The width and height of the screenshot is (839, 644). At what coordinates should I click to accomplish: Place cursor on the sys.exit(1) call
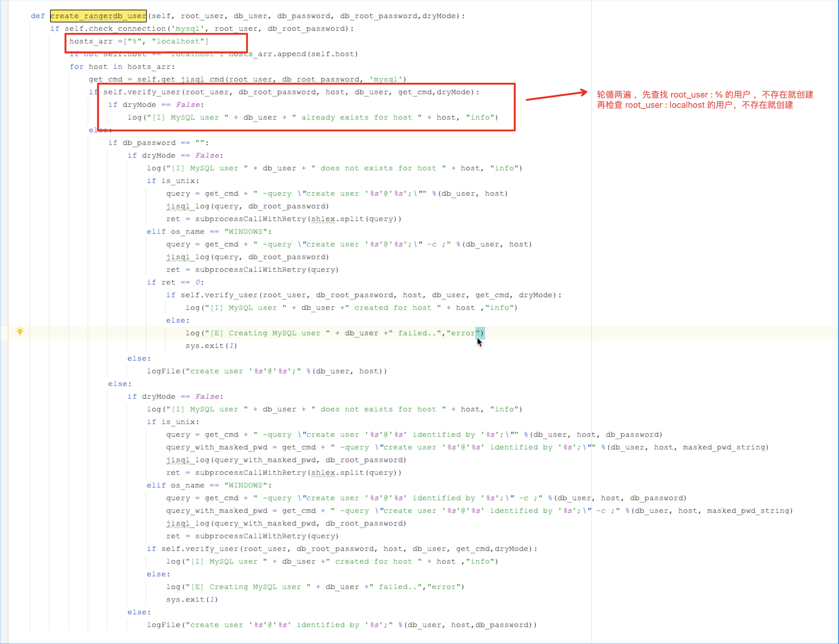point(211,345)
